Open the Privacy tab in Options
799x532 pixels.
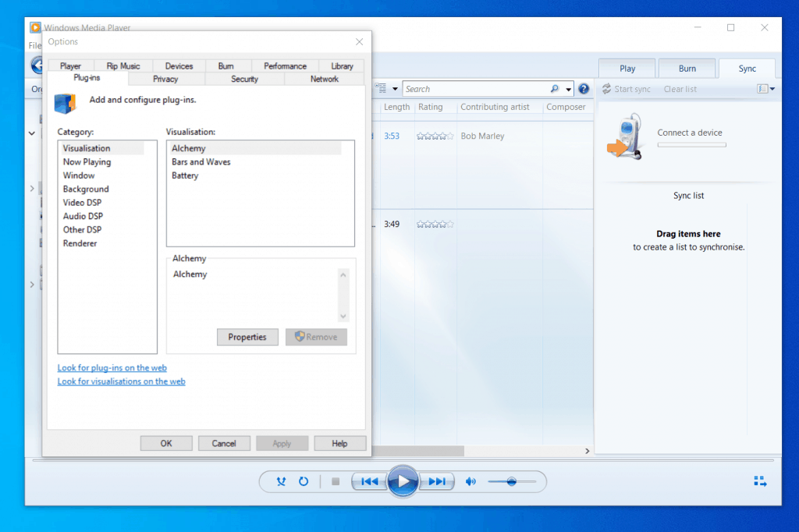[165, 79]
